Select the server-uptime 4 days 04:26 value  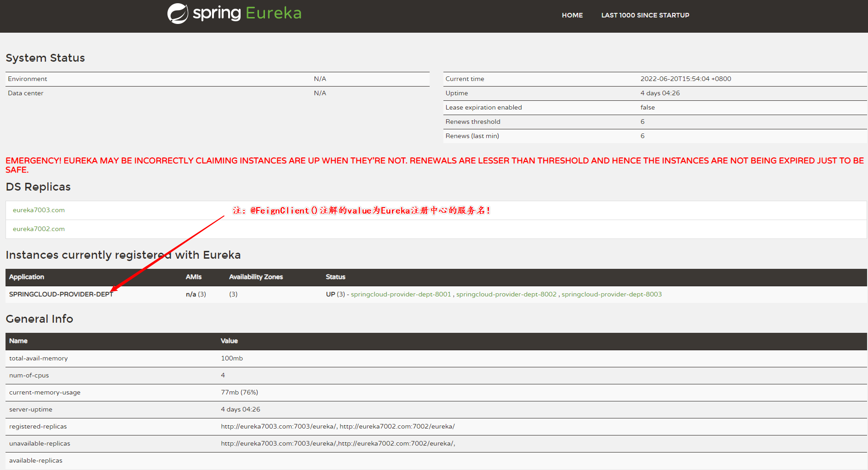[241, 409]
